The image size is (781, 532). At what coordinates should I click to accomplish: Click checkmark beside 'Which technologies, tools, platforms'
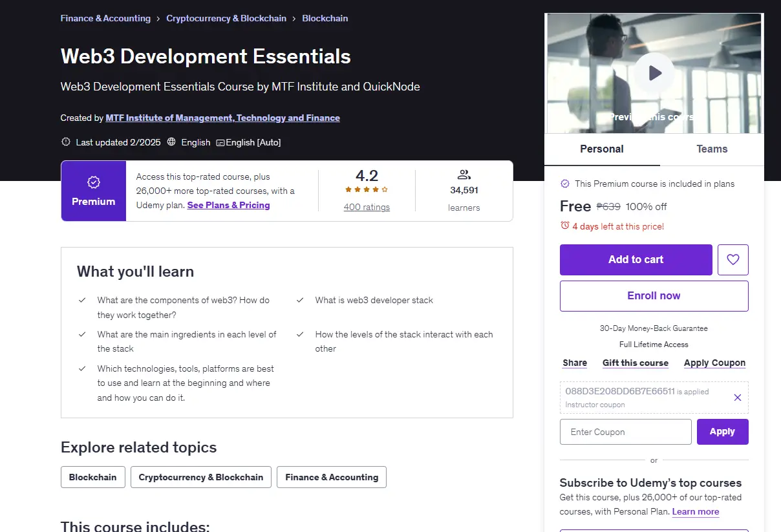tap(82, 368)
